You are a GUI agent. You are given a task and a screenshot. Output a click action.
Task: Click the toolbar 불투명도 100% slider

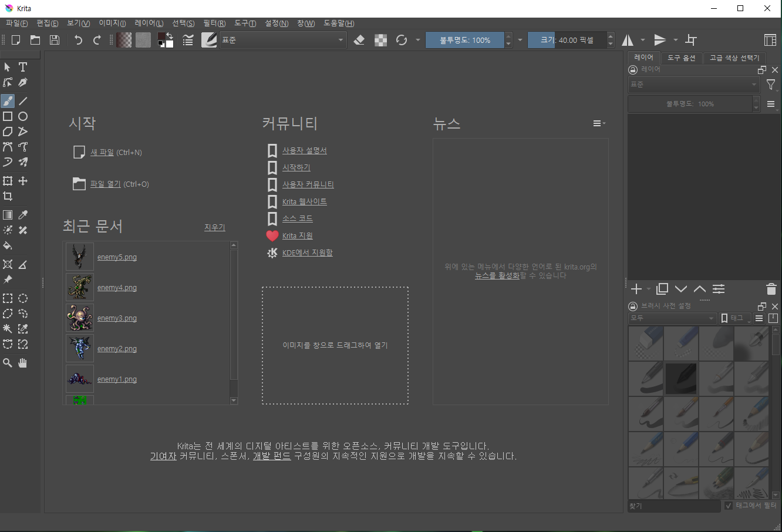[465, 40]
